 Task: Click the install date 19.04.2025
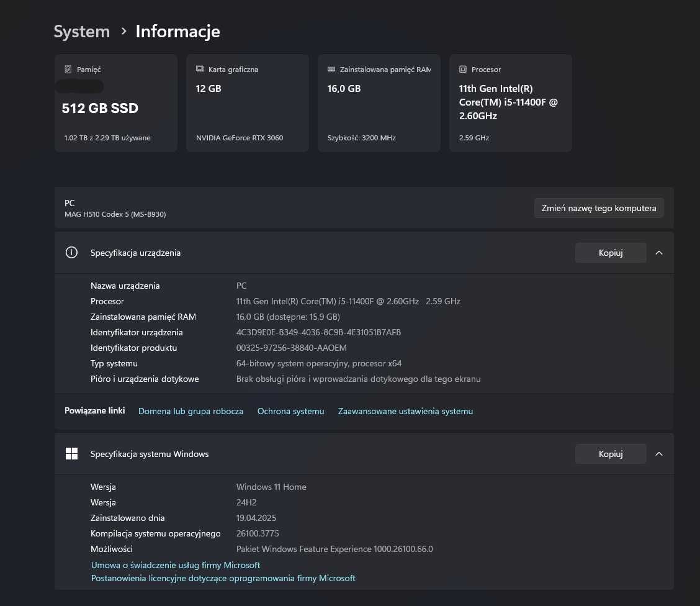point(256,518)
